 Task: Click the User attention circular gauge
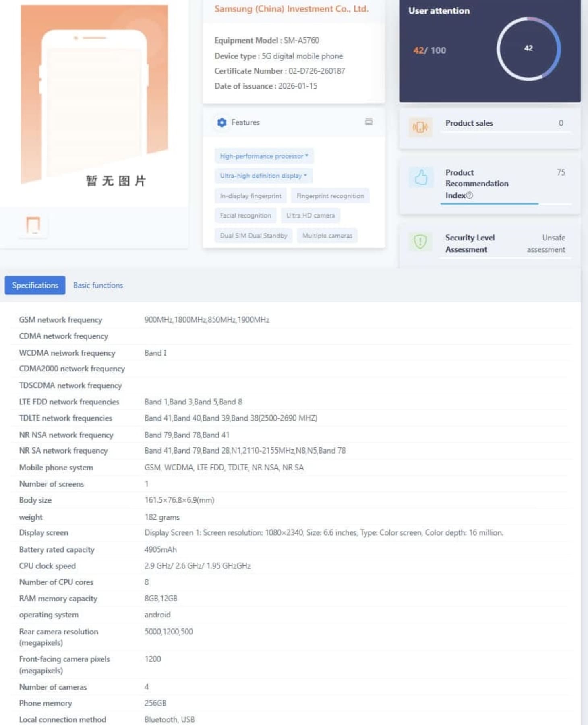[x=528, y=49]
